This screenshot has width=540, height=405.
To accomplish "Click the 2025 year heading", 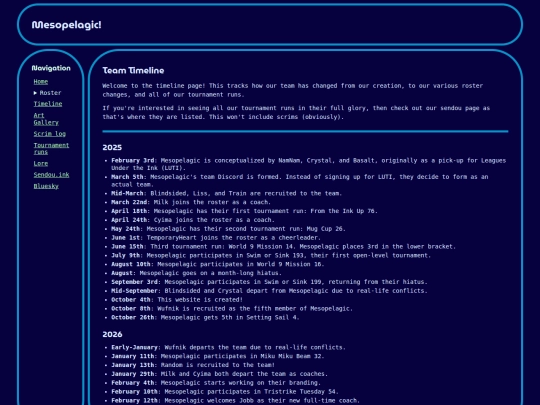I will (x=112, y=147).
